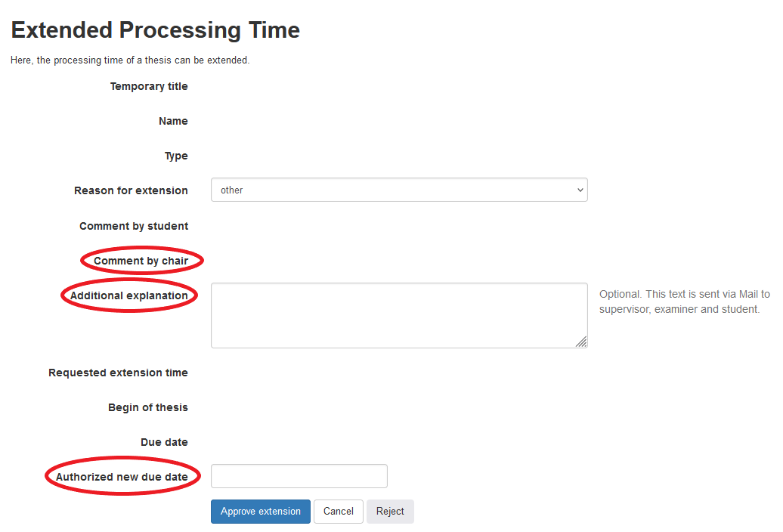Click the Requested extension time label
The image size is (783, 532).
tap(118, 373)
